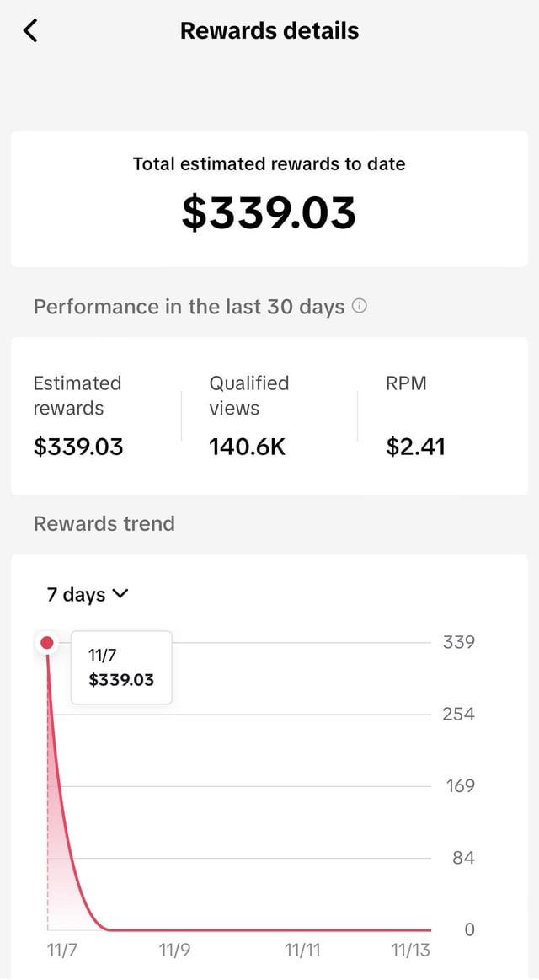
Task: Tap the 11/13 date label under the chart
Action: [x=410, y=950]
